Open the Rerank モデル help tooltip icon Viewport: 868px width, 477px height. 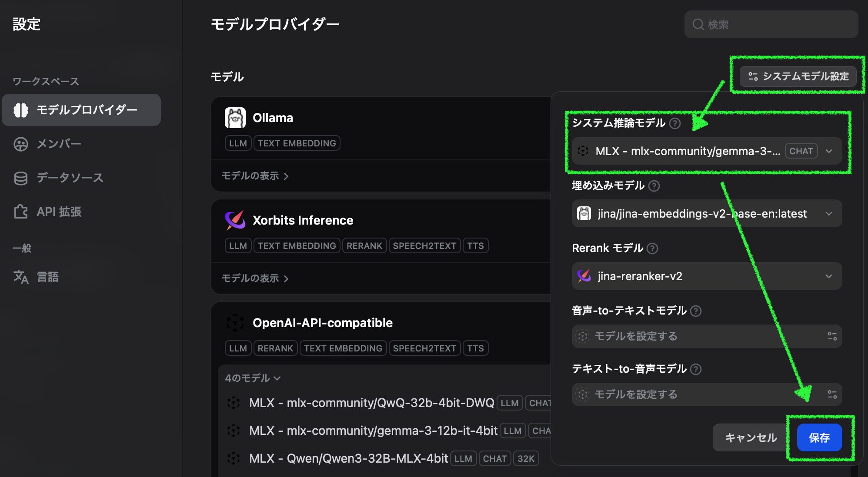pos(652,248)
